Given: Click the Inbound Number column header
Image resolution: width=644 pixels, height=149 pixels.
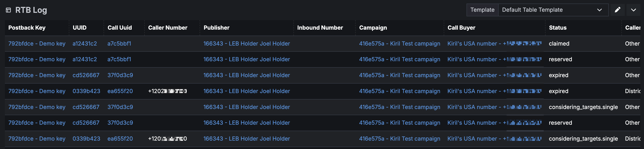Looking at the screenshot, I should [x=320, y=28].
